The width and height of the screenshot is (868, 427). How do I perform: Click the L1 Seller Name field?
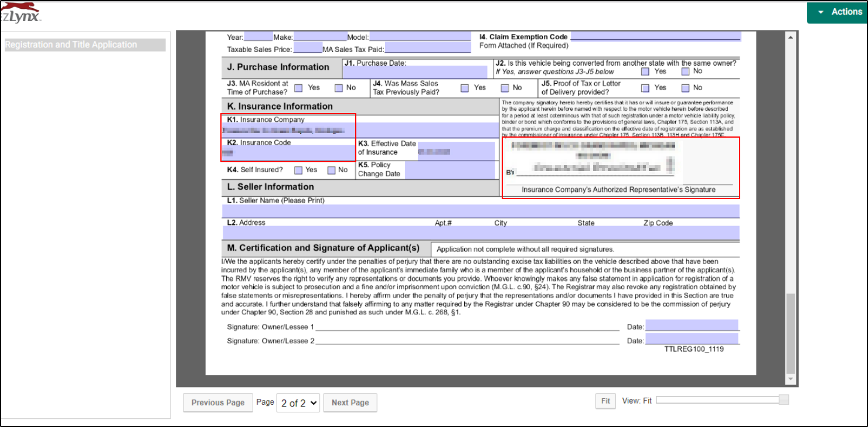481,211
